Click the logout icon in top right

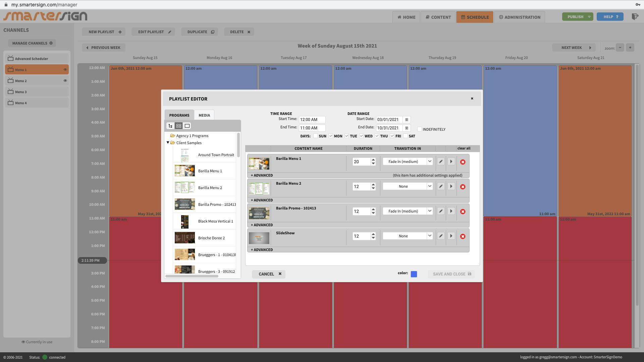point(635,17)
